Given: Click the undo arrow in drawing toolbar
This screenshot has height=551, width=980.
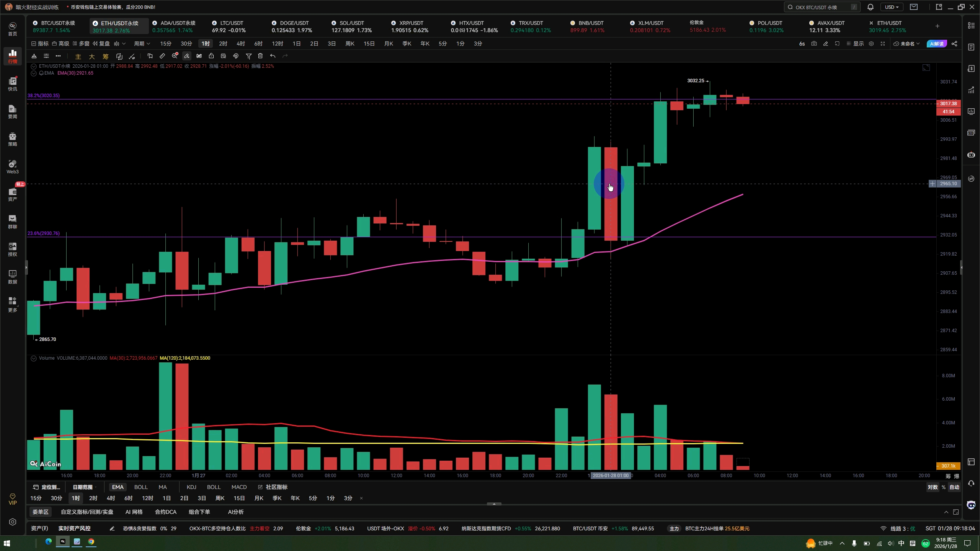Looking at the screenshot, I should [273, 56].
